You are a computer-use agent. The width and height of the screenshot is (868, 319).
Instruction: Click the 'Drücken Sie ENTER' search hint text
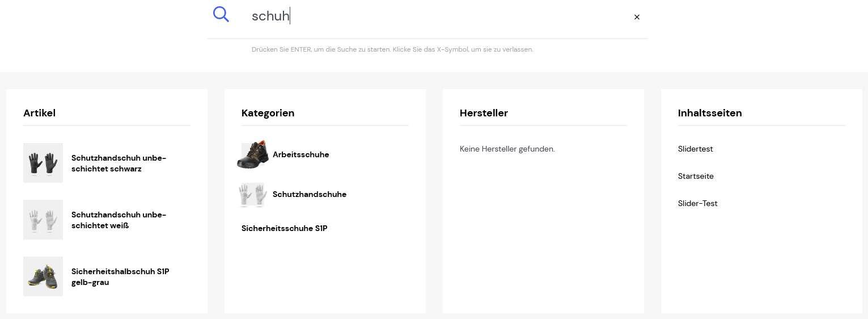[x=392, y=49]
